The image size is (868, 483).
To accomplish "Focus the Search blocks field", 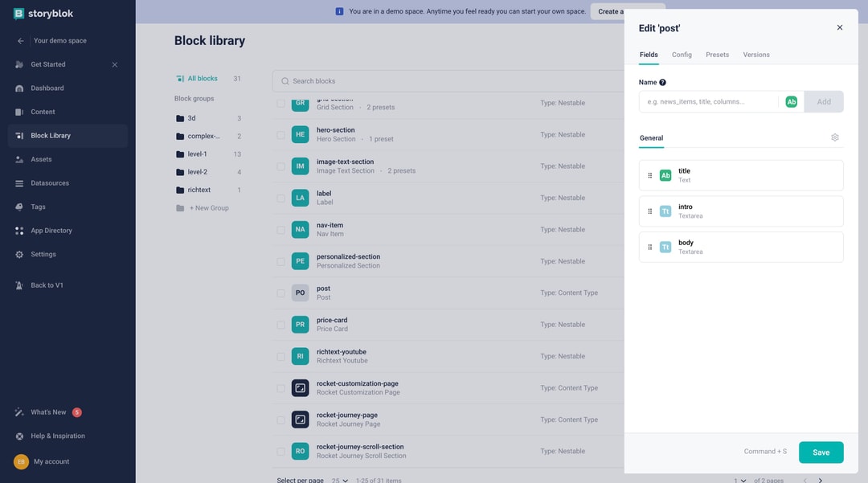I will 448,81.
